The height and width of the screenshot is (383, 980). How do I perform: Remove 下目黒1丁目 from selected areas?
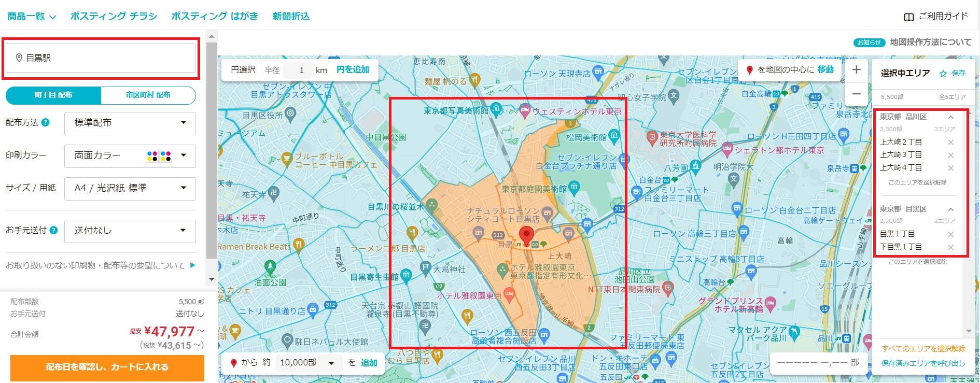pyautogui.click(x=950, y=247)
